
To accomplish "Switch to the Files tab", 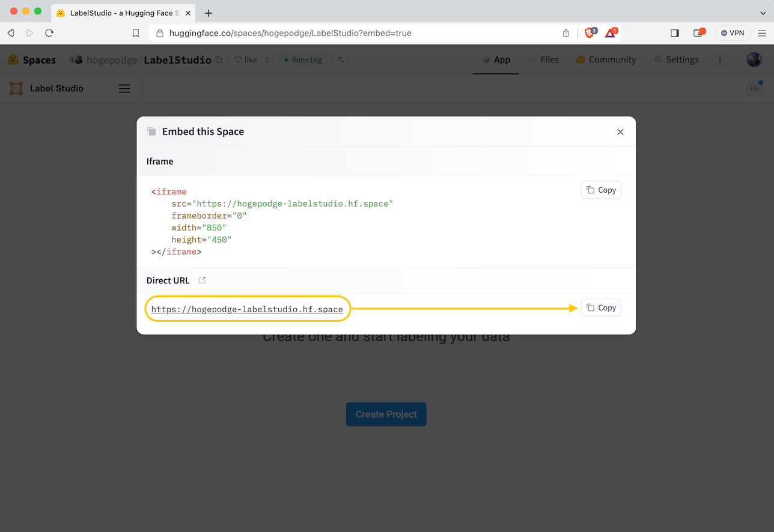I will click(543, 60).
